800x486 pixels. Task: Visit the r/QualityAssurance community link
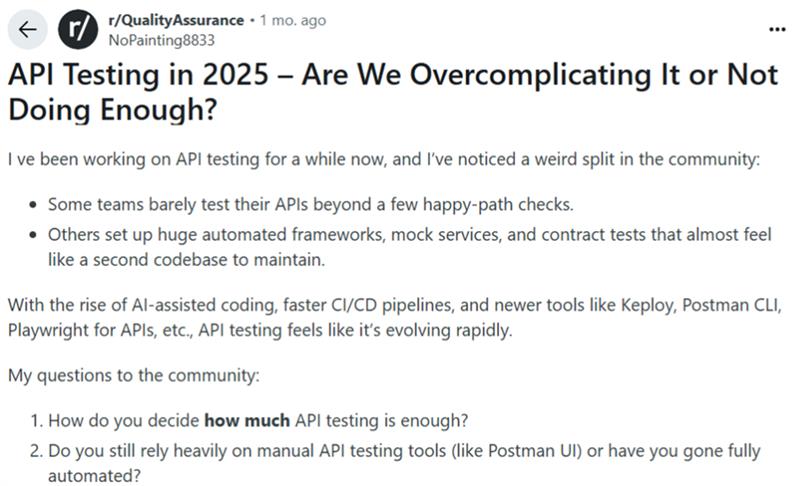[174, 21]
